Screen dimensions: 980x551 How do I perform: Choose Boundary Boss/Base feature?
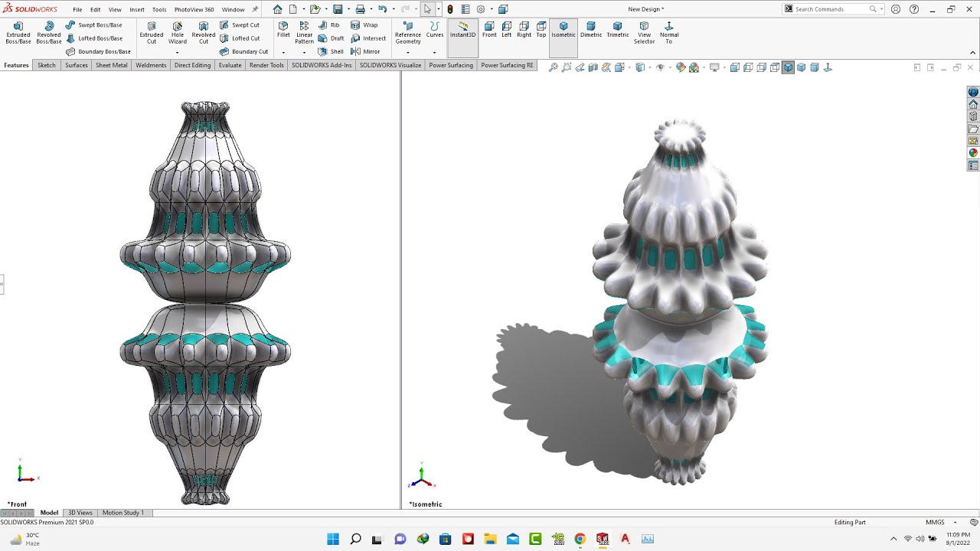click(x=98, y=51)
